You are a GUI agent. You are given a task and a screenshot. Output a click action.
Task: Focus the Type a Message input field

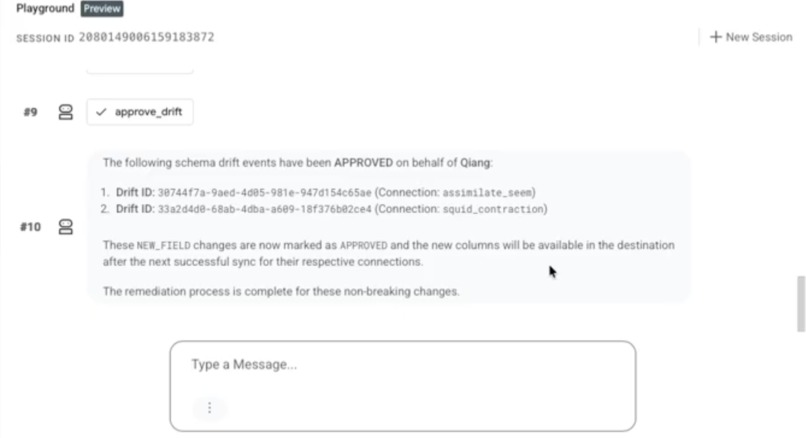coord(402,386)
